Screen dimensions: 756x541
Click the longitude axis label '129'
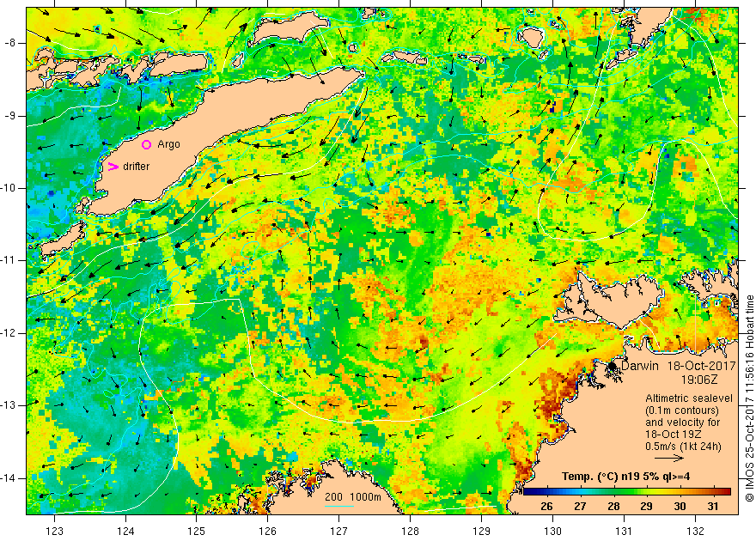(482, 532)
